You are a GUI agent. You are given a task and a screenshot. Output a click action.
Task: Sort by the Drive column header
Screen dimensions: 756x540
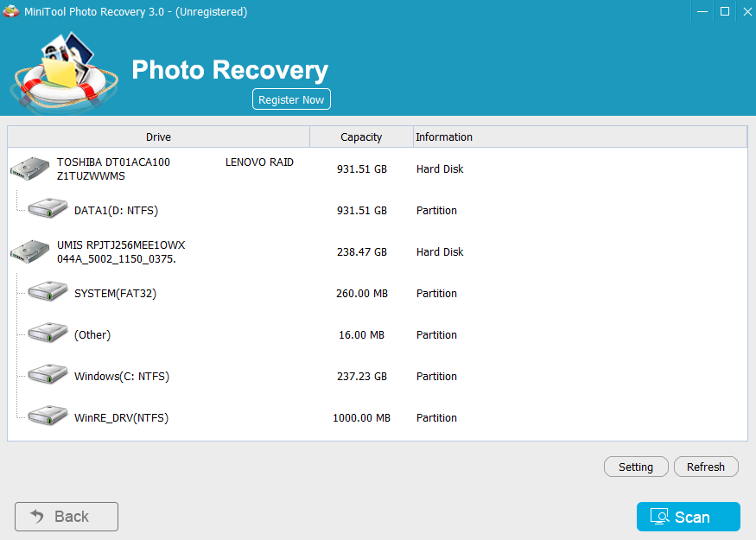coord(158,137)
